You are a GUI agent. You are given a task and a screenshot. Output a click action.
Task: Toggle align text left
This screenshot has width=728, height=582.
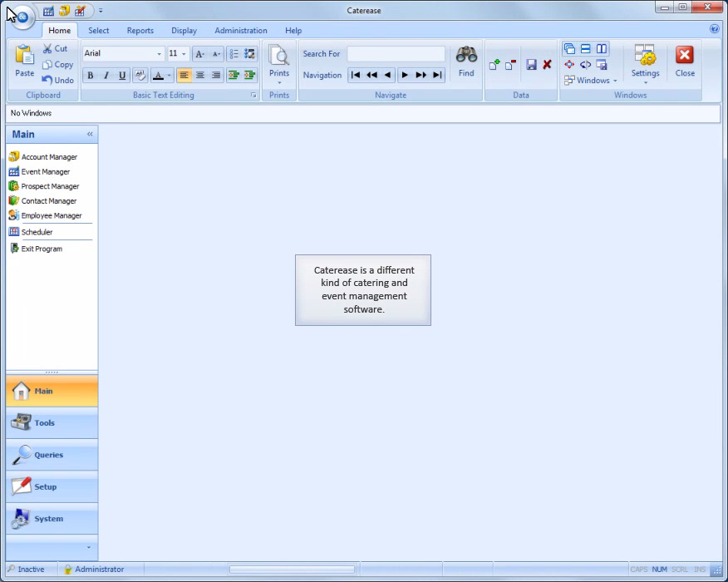tap(184, 76)
